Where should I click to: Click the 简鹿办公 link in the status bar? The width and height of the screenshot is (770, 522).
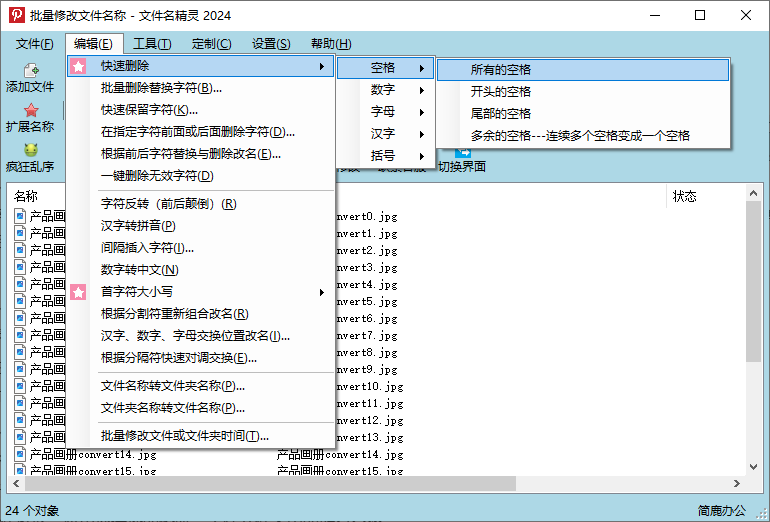click(721, 511)
